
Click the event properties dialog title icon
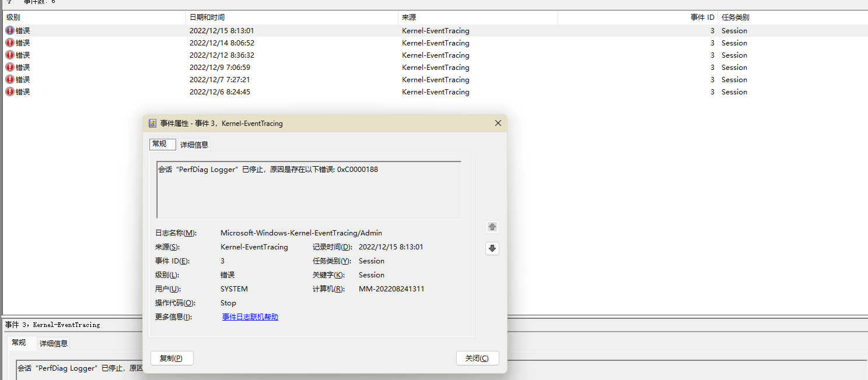(153, 123)
